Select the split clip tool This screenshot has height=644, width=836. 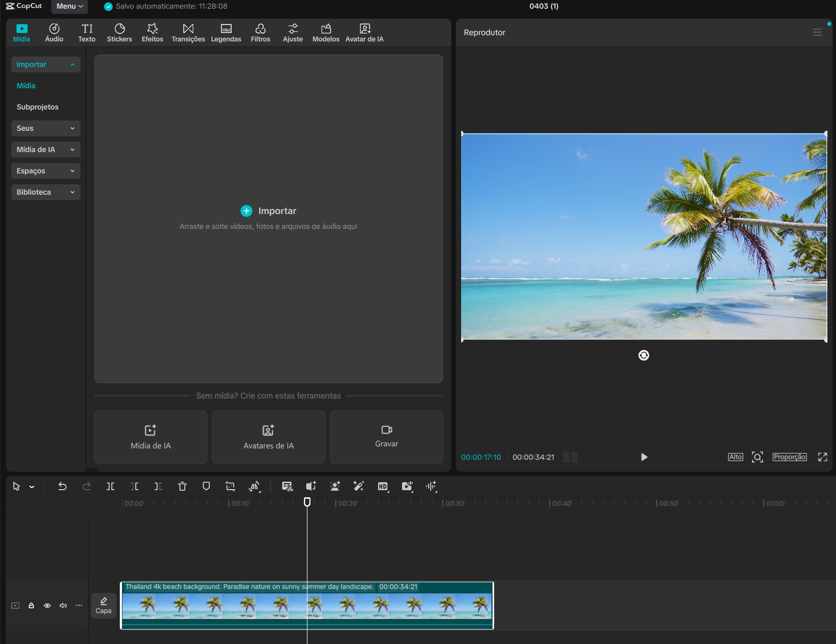tap(110, 486)
